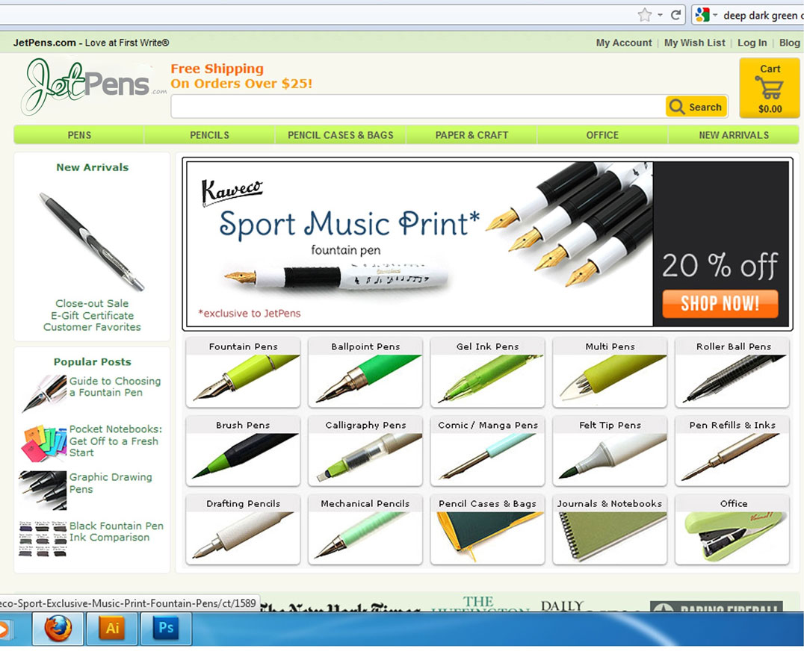Open Guide to Choosing a Fountain Pen
Image resolution: width=804 pixels, height=672 pixels.
pos(115,387)
